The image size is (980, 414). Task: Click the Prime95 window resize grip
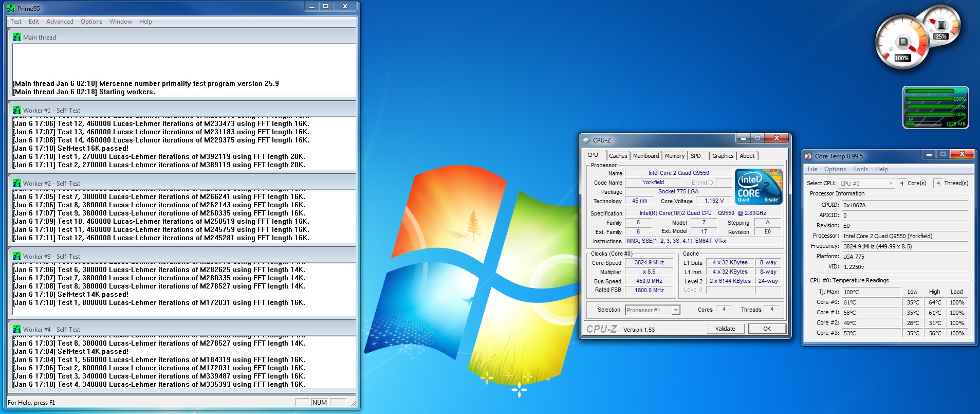[353, 403]
